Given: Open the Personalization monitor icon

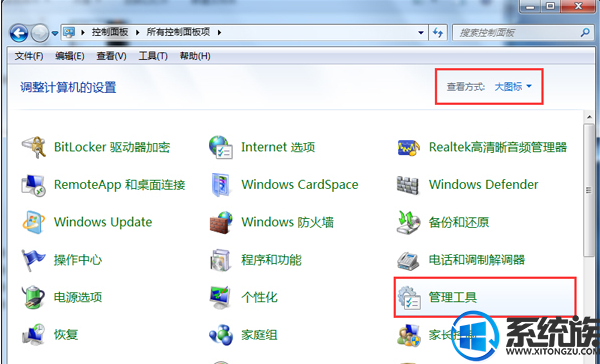Looking at the screenshot, I should 220,297.
